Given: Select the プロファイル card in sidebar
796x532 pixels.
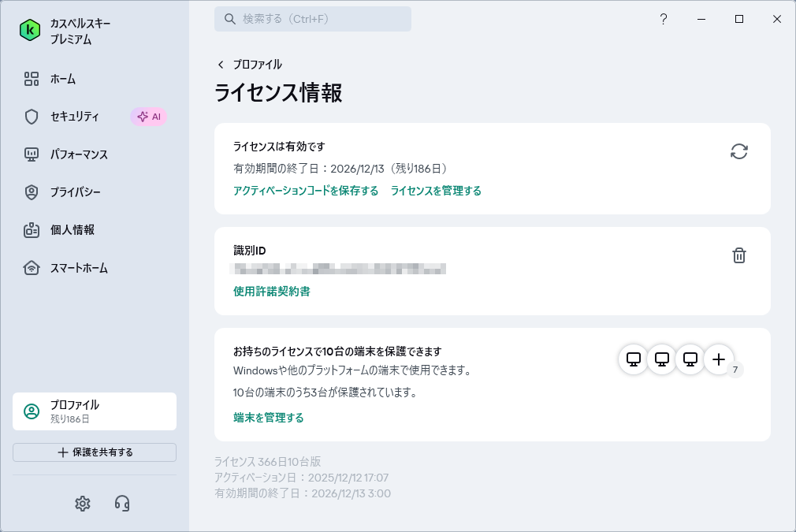Looking at the screenshot, I should (95, 411).
